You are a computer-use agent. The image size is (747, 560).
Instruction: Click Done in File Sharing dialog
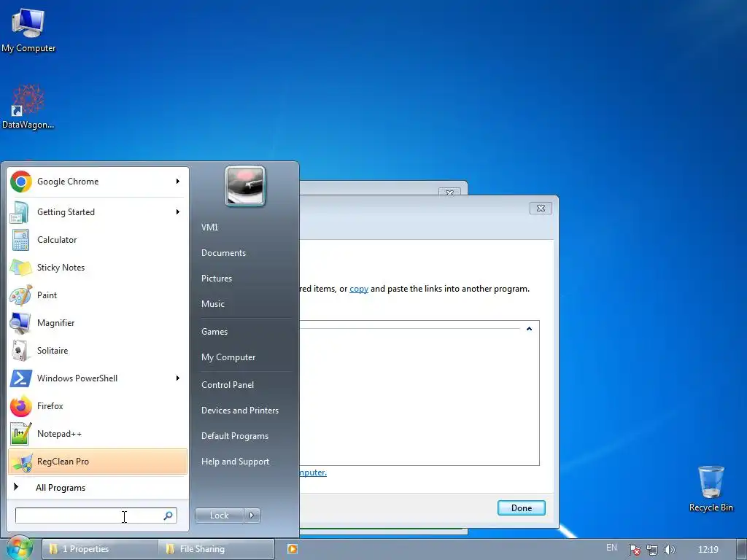click(521, 508)
